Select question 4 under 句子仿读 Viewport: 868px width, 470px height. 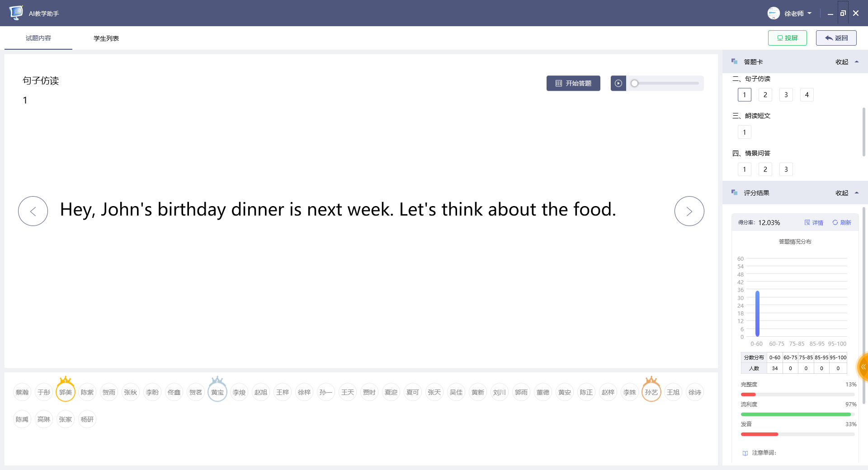807,95
